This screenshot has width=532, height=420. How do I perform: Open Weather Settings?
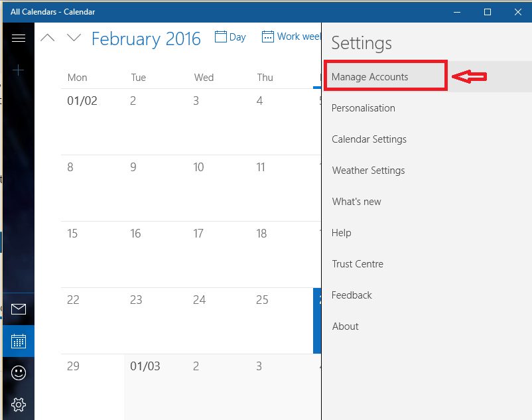[x=368, y=171]
